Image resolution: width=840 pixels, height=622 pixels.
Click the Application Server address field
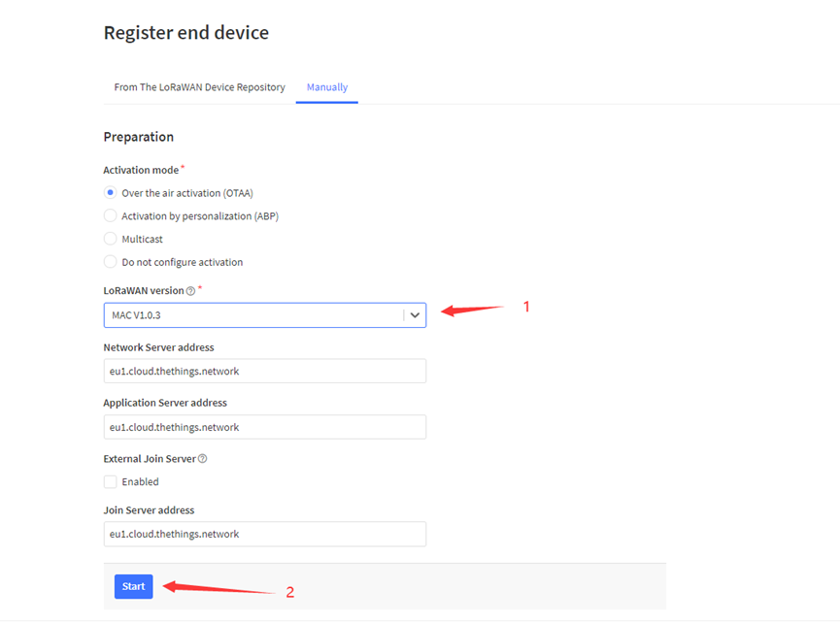click(265, 427)
